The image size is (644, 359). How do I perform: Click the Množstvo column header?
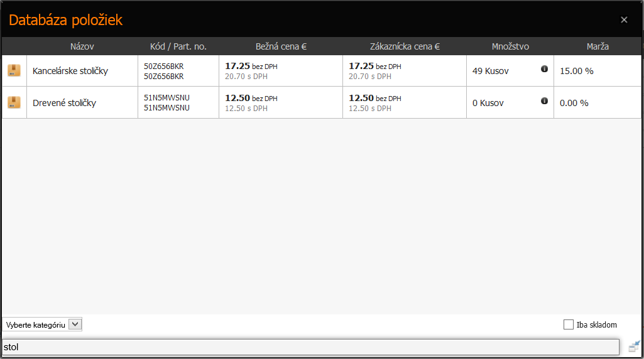pos(510,46)
